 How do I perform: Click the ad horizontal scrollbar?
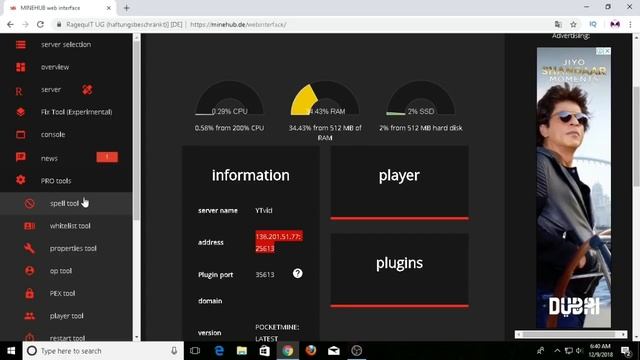tap(571, 334)
